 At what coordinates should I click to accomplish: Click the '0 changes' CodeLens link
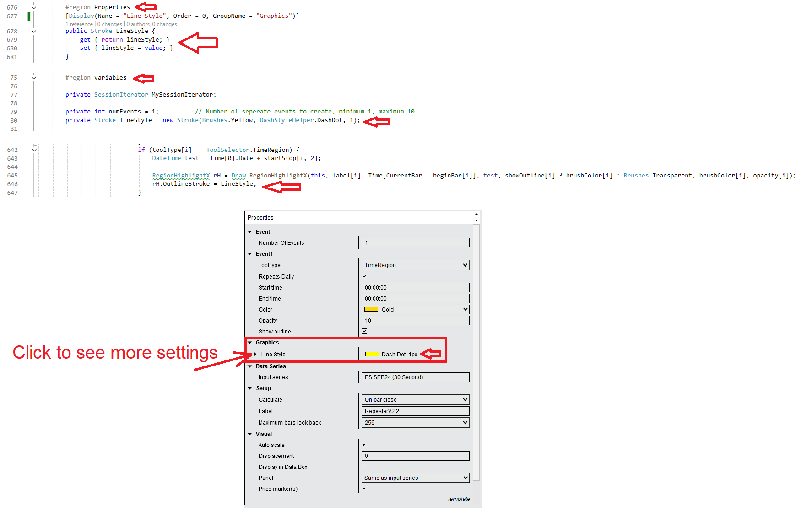(x=109, y=24)
